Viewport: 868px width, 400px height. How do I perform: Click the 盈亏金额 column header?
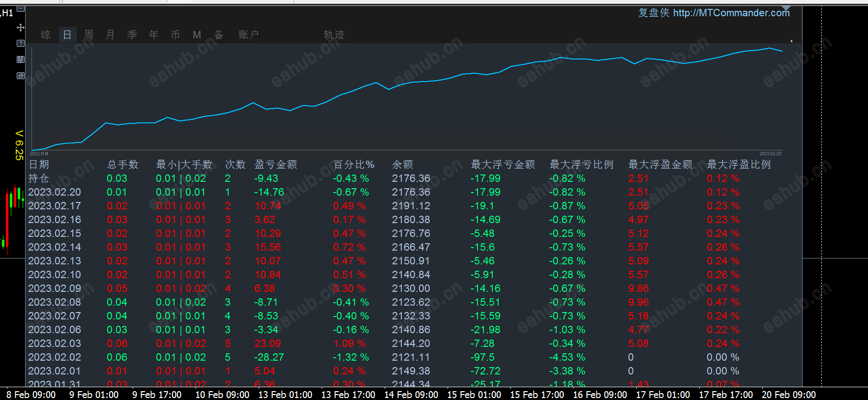tap(276, 165)
